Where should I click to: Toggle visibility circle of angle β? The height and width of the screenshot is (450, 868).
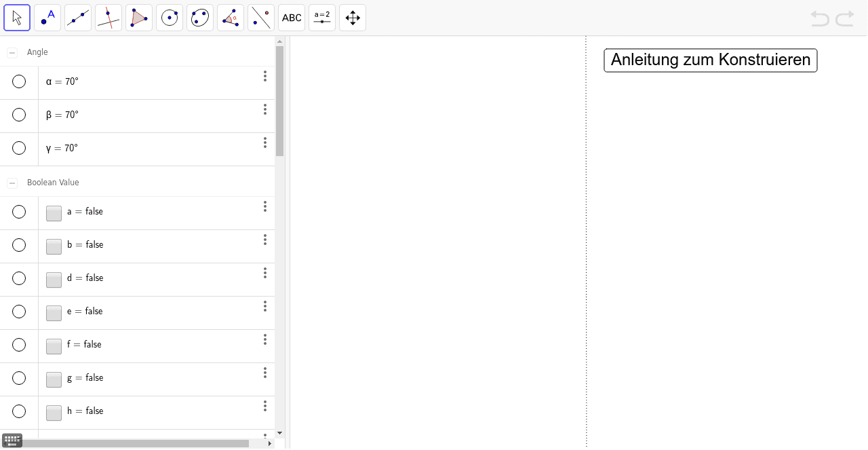pos(19,115)
